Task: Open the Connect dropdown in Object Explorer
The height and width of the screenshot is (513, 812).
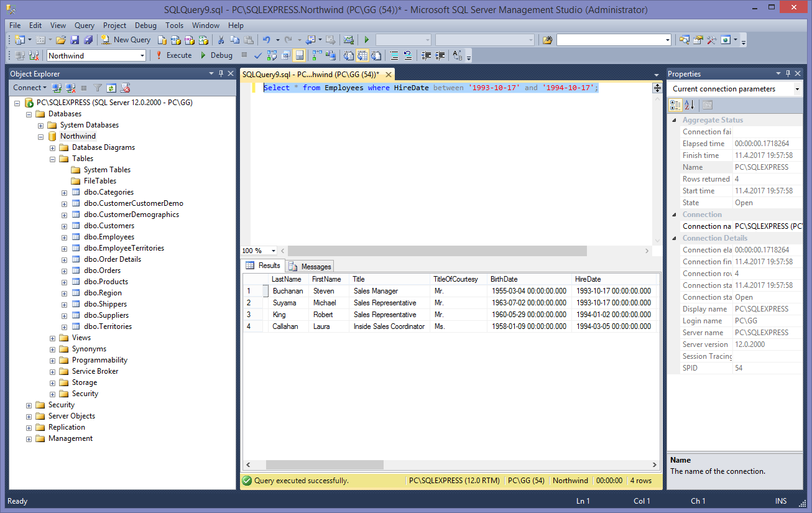Action: coord(29,88)
